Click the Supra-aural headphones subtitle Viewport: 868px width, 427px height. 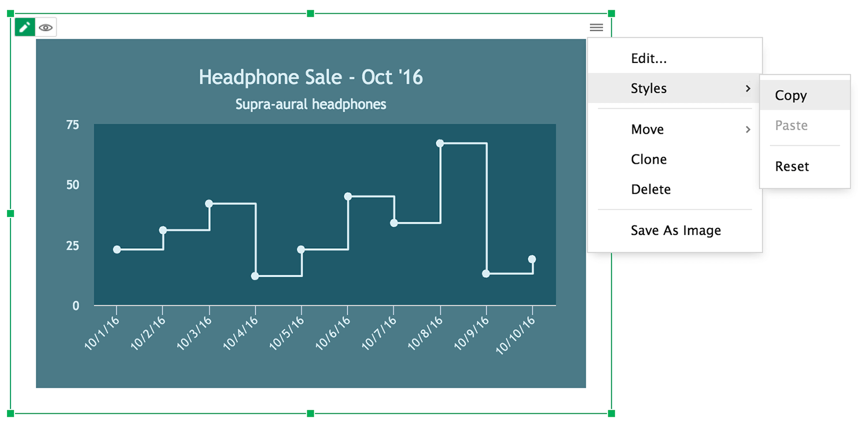pos(311,105)
